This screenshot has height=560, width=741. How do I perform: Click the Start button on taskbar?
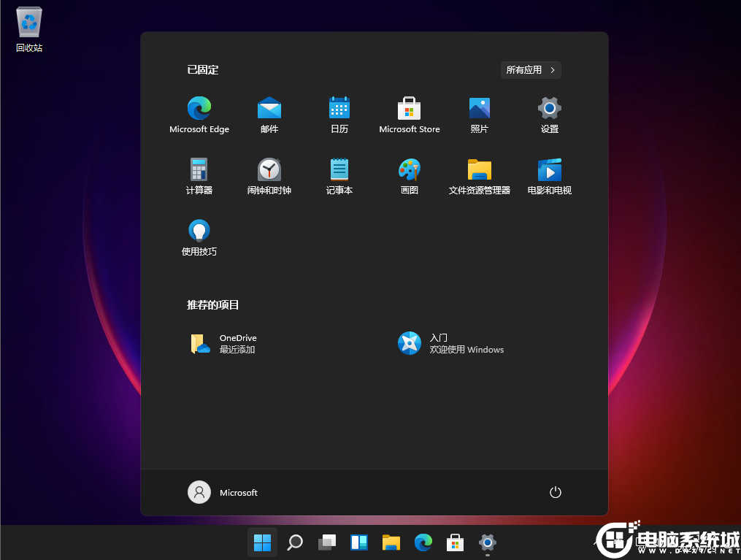(x=262, y=542)
